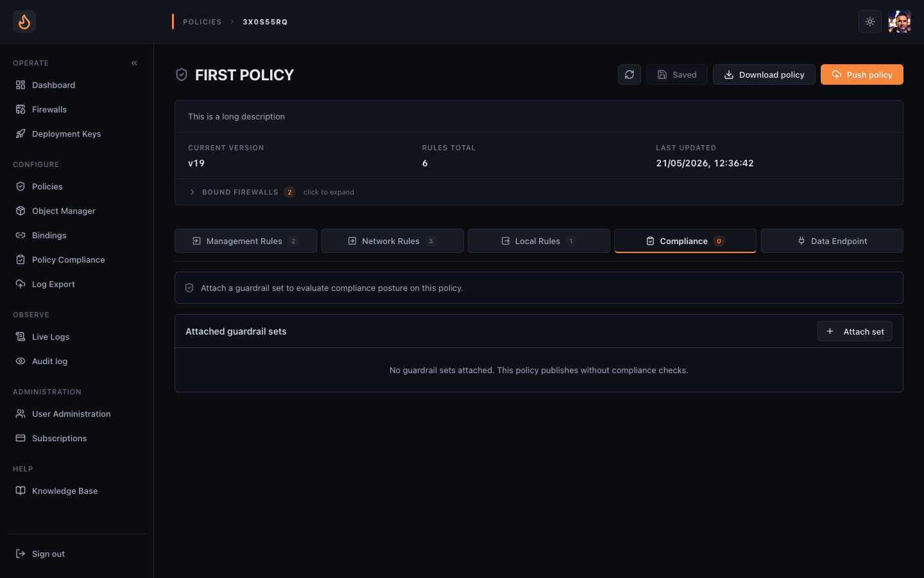Image resolution: width=924 pixels, height=578 pixels.
Task: Click the 'This is a long description' text
Action: click(x=236, y=116)
